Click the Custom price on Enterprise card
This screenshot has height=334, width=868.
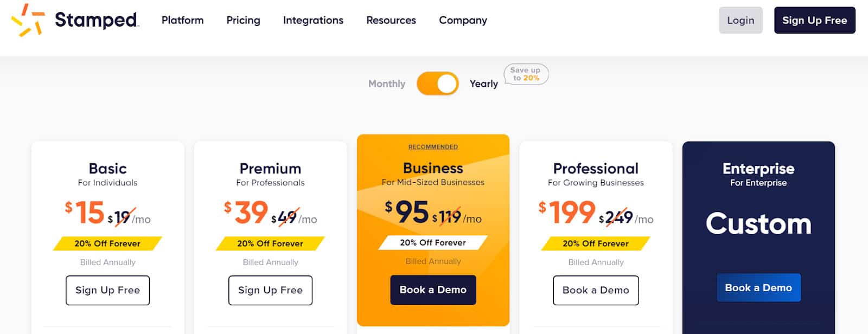pos(758,224)
